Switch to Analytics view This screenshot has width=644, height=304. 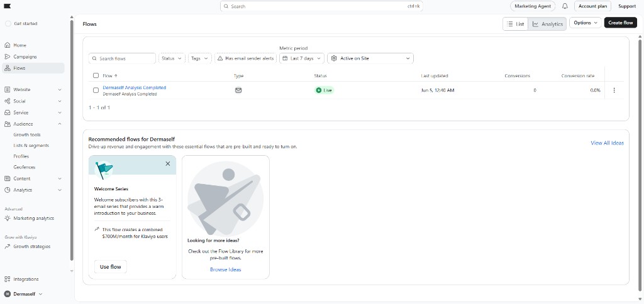click(548, 24)
